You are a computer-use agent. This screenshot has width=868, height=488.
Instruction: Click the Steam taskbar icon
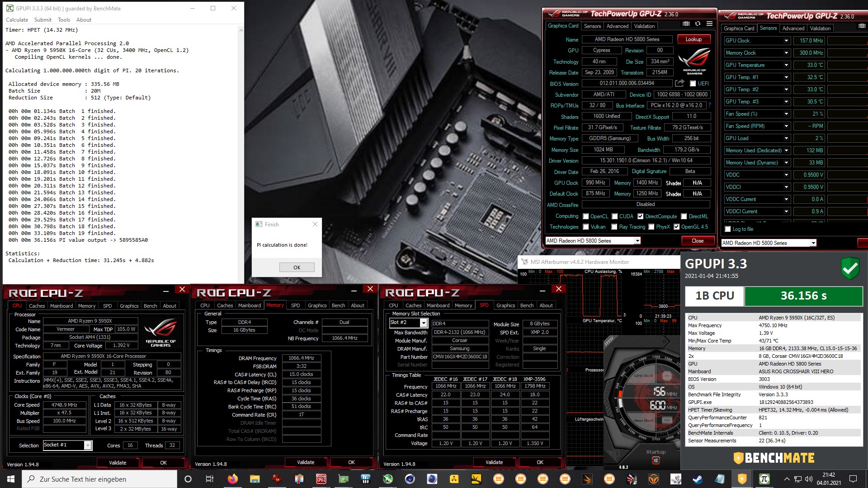tap(698, 479)
